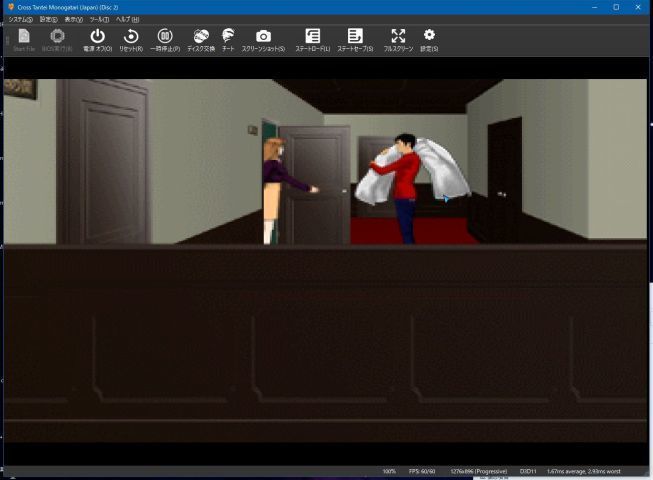The image size is (653, 480).
Task: Open the 表示 menu
Action: 73,20
